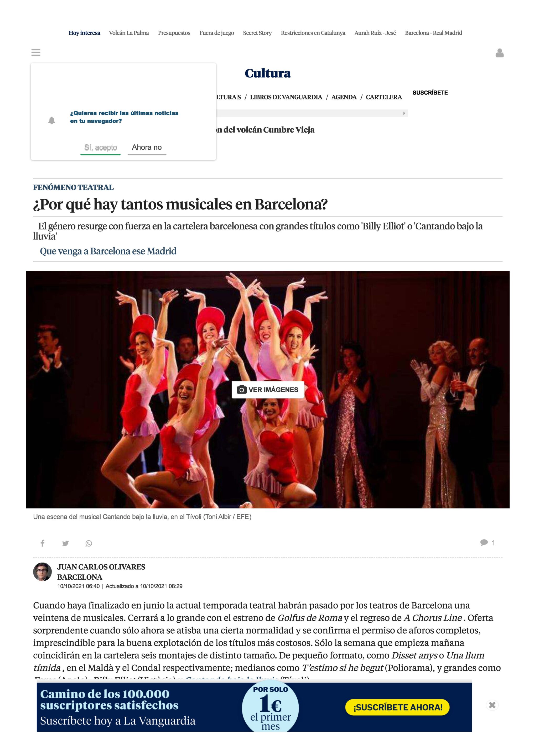Open the comments bubble icon

(484, 542)
